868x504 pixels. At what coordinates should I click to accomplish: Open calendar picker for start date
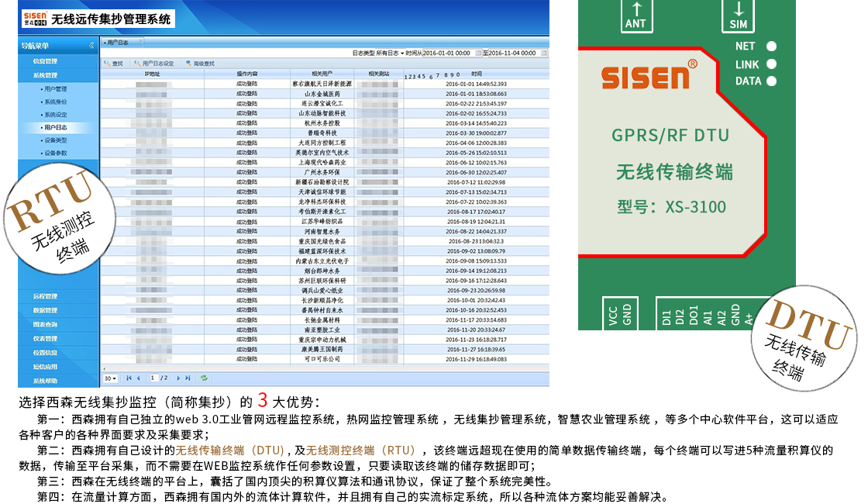[x=477, y=53]
